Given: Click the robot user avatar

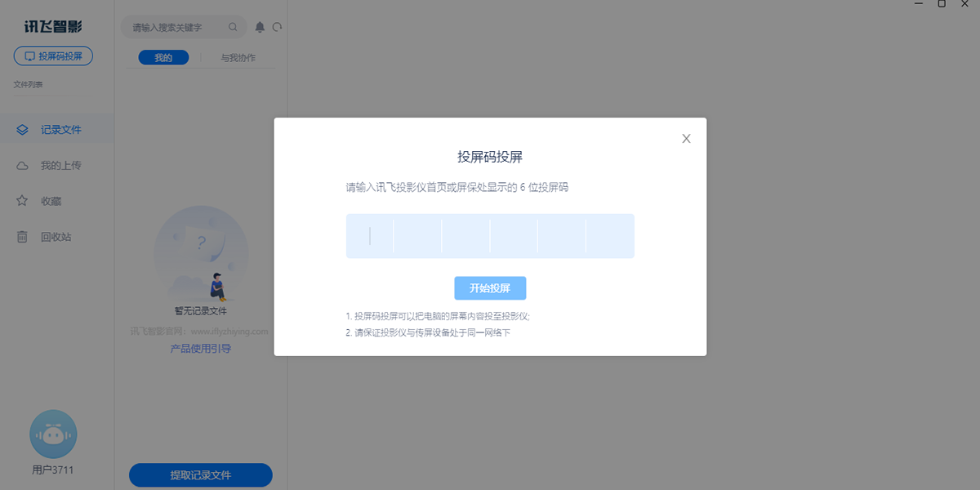Looking at the screenshot, I should [53, 434].
